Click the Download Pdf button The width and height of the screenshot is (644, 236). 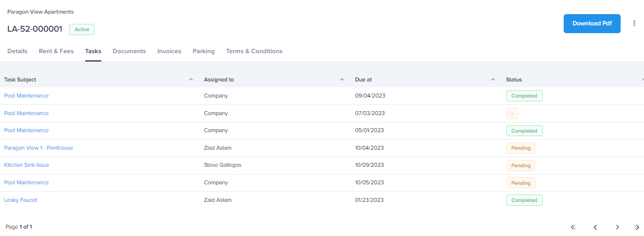point(592,23)
